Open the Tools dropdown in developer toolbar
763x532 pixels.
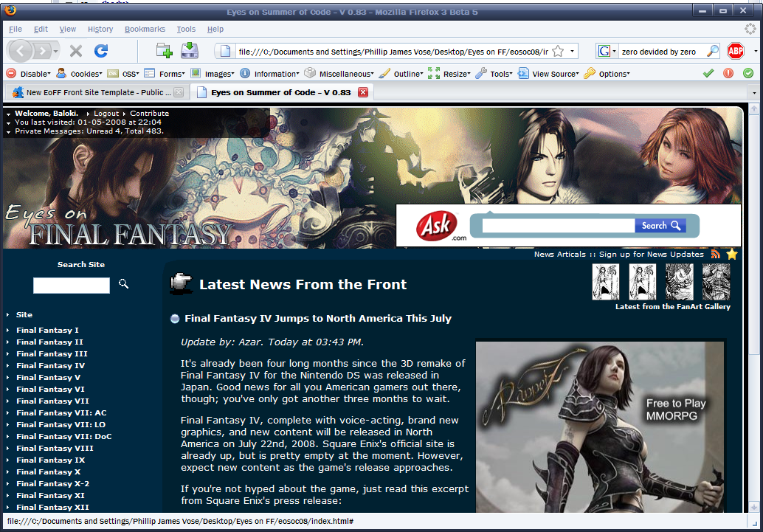coord(494,74)
